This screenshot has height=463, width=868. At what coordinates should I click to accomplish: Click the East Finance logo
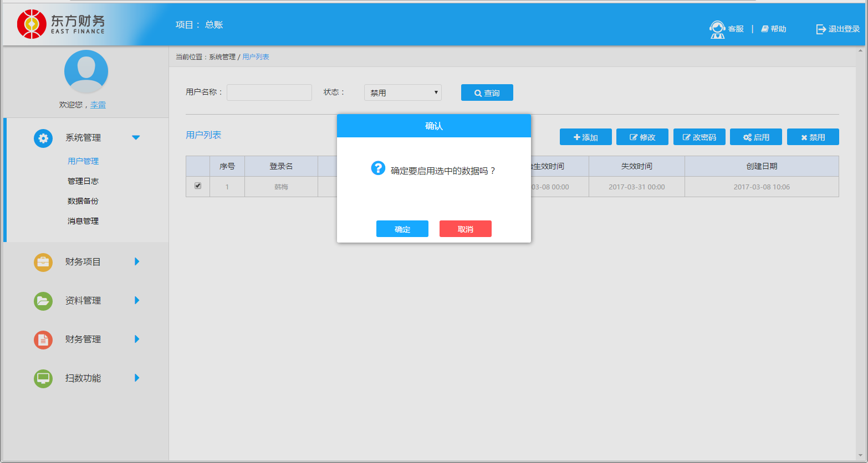pos(61,24)
